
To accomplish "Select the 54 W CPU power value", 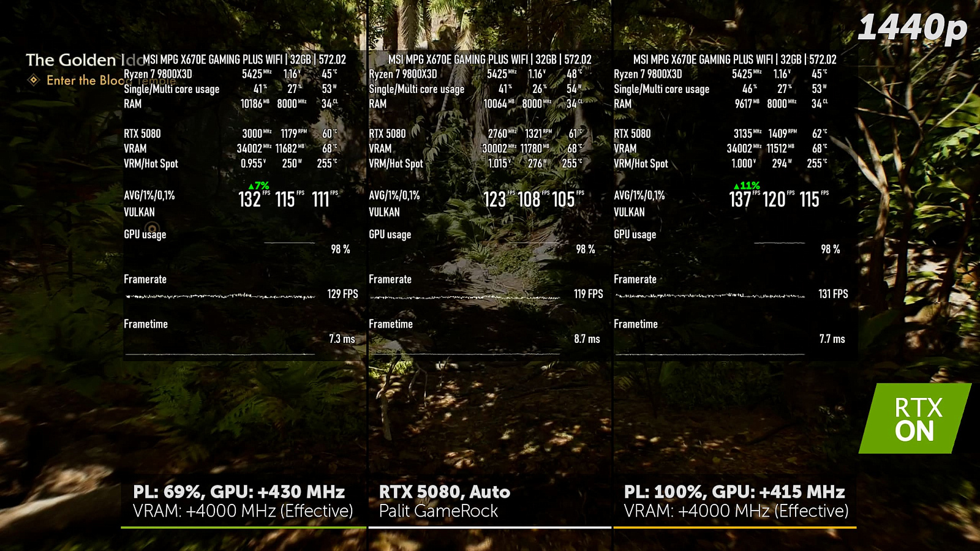I will (x=575, y=89).
